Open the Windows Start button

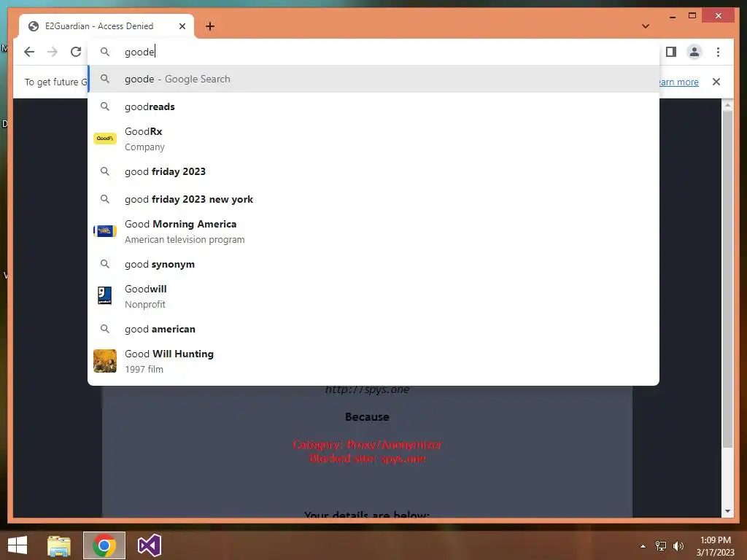click(18, 545)
